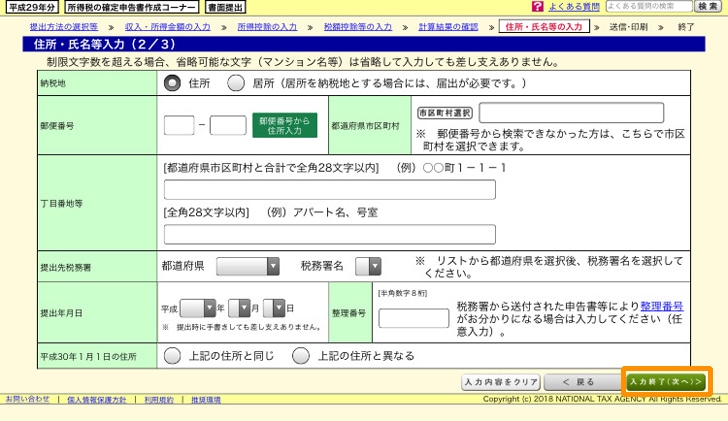728x421 pixels.
Task: Open 推奨環境 footer link
Action: coord(206,400)
